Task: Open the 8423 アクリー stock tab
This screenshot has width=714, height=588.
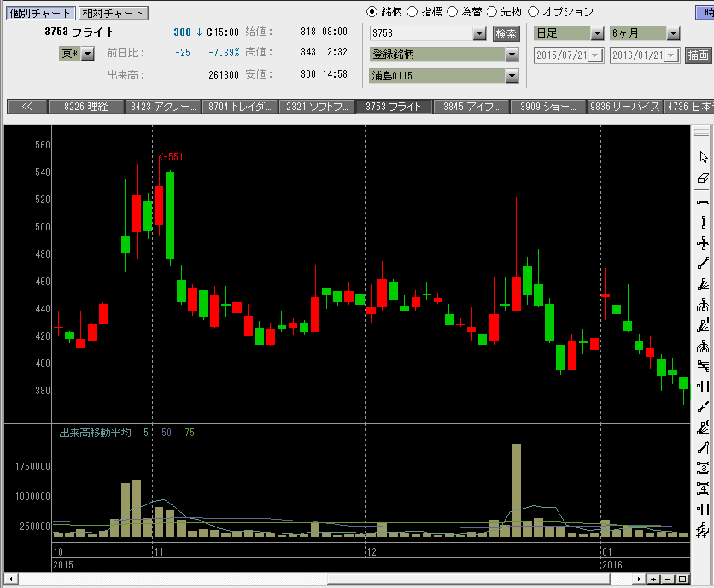Action: [163, 107]
